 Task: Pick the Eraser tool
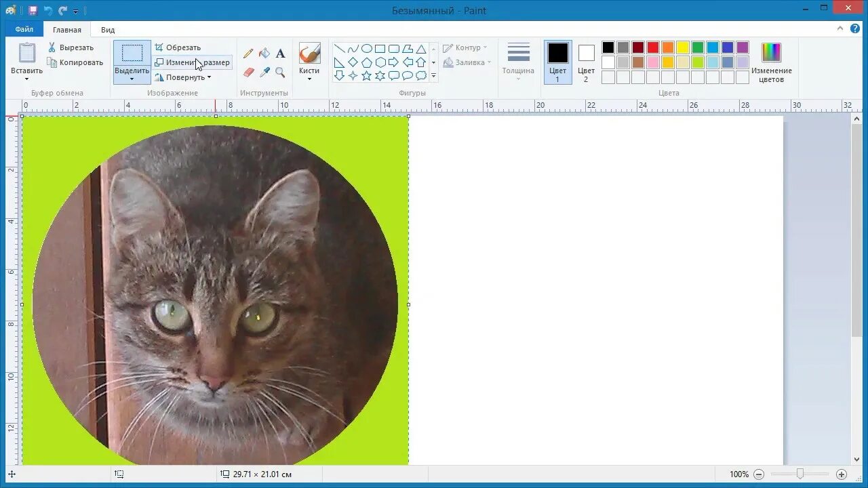(x=248, y=72)
